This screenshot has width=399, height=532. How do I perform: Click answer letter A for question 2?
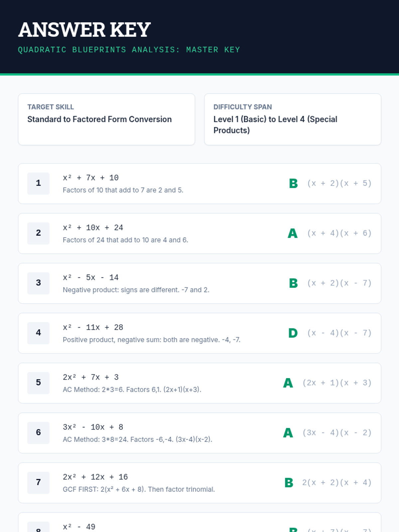(x=293, y=233)
